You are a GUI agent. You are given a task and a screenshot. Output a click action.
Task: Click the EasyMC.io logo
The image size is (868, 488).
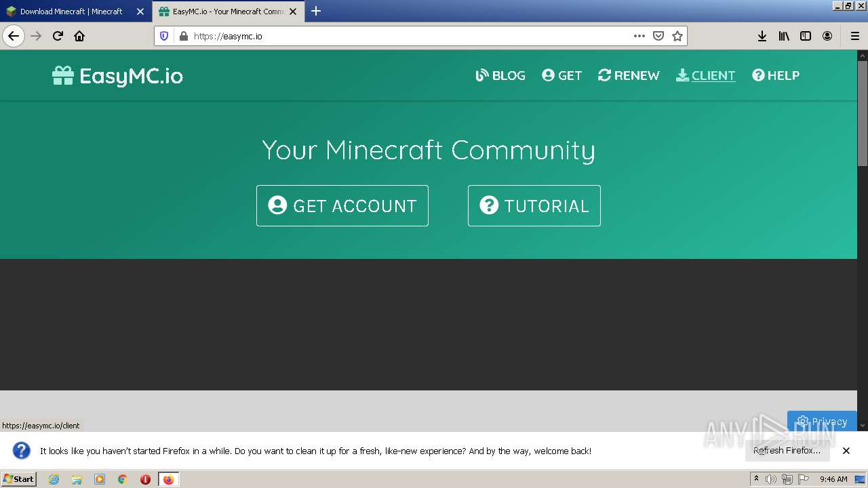(x=118, y=75)
